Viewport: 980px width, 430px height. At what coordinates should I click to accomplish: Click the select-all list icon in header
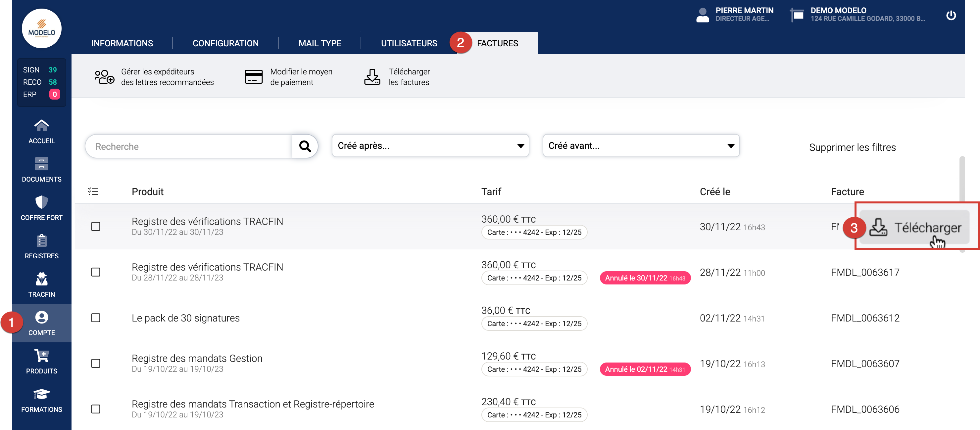93,192
